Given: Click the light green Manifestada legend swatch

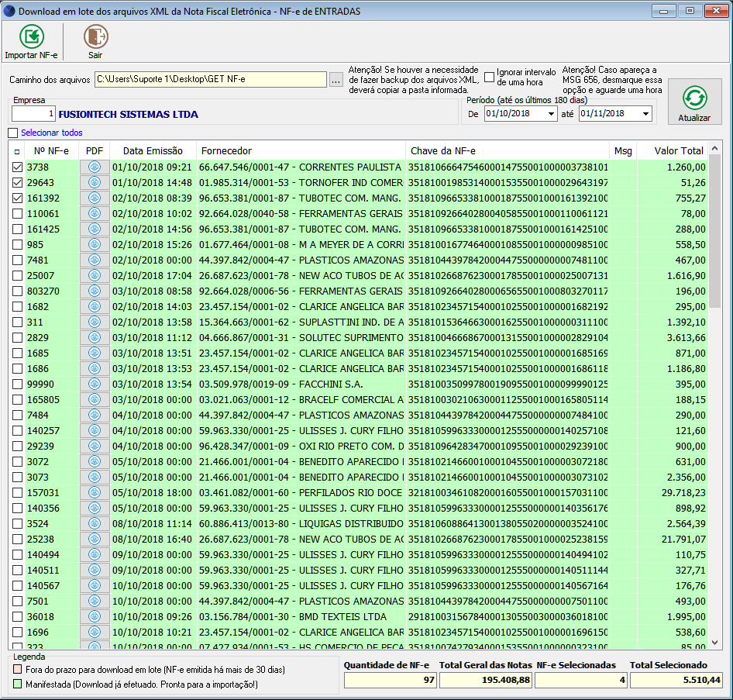Looking at the screenshot, I should 18,684.
